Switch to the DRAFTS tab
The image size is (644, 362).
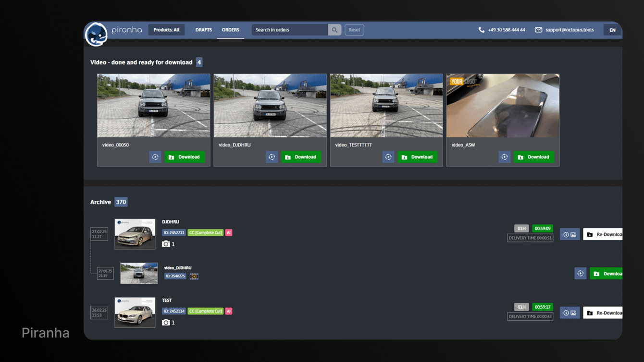tap(203, 30)
